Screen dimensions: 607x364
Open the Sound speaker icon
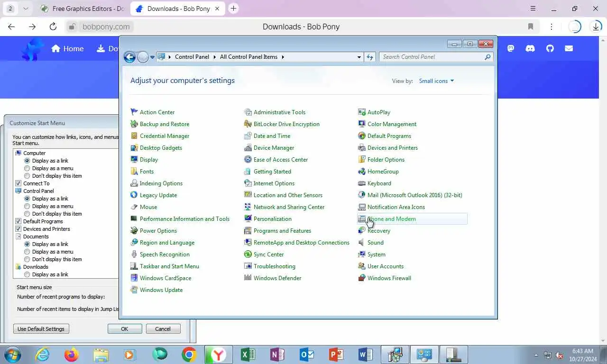(x=362, y=243)
